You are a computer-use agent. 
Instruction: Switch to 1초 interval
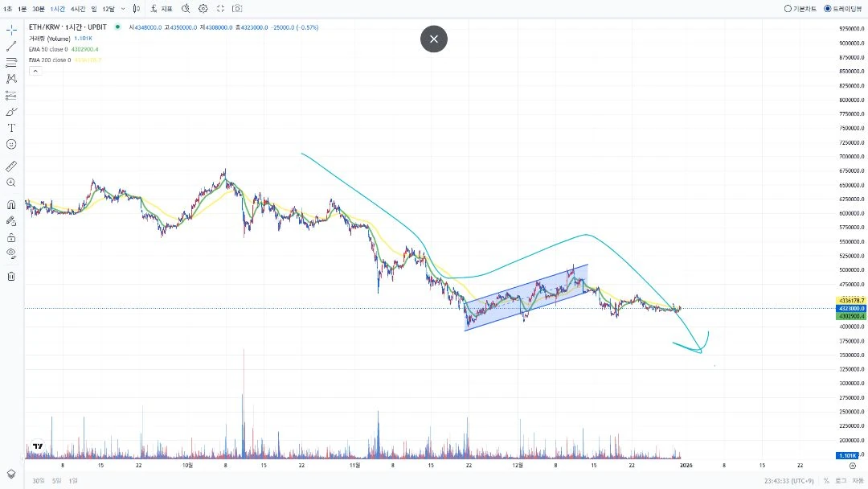[x=8, y=9]
